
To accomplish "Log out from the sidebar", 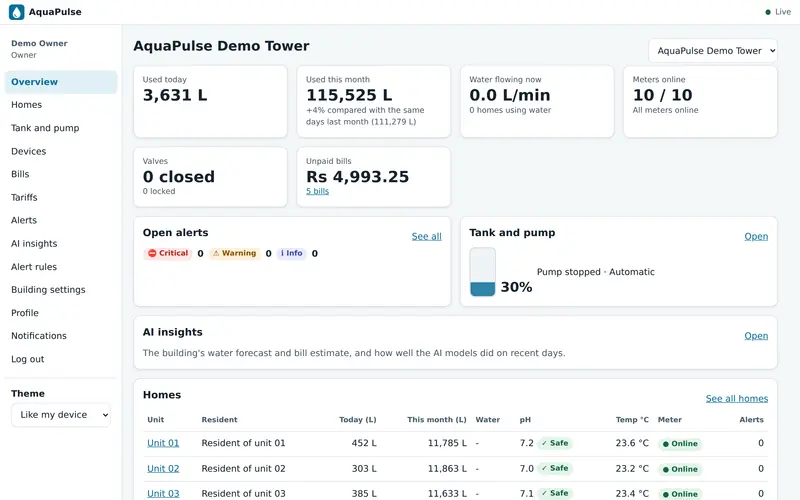I will coord(28,359).
